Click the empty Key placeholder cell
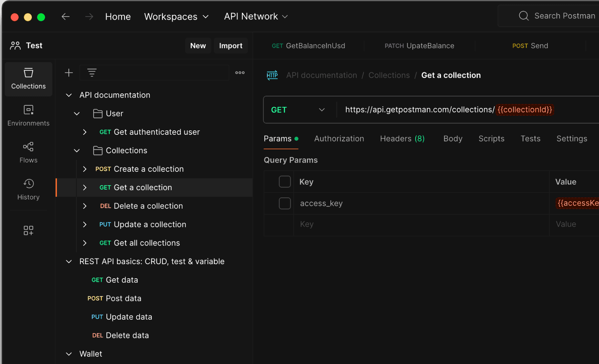Screen dimensions: 599x364 pos(421,224)
